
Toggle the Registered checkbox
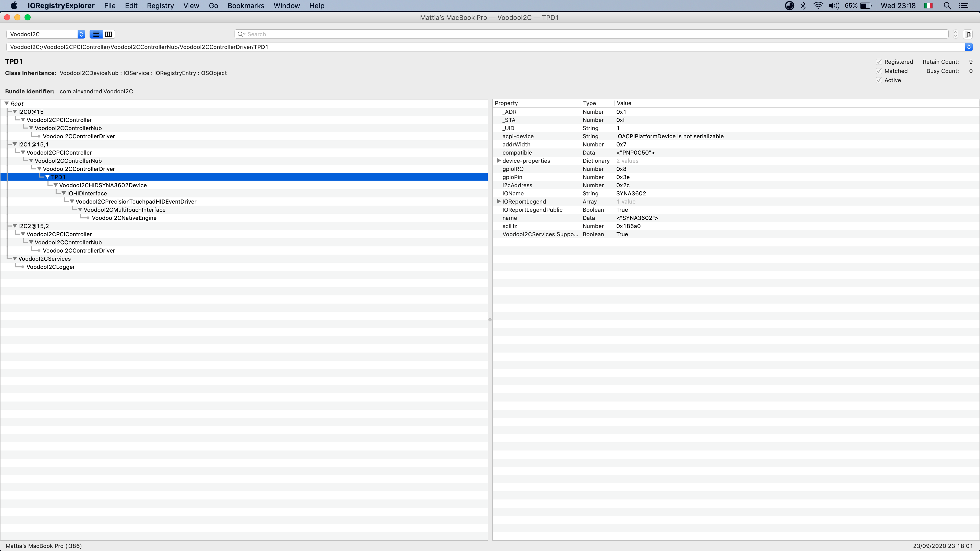(x=879, y=62)
